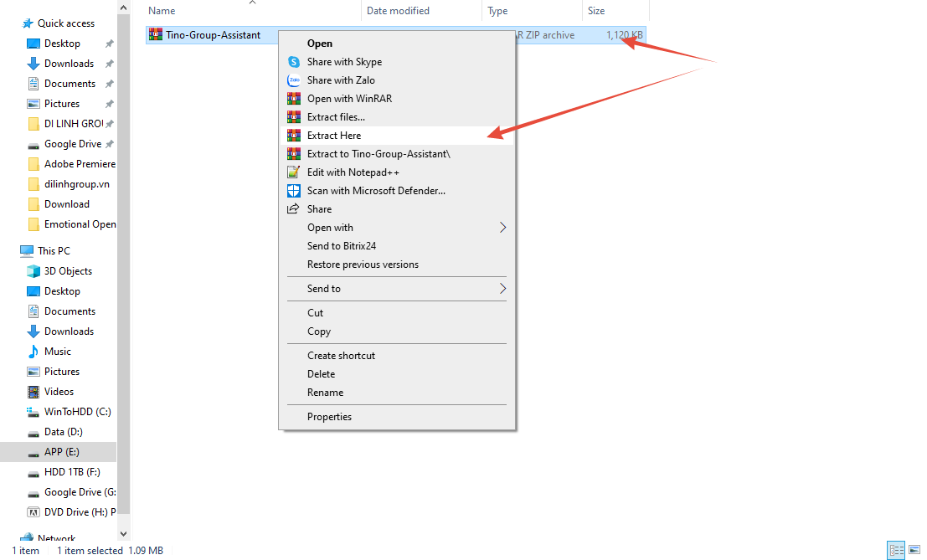Toggle pin icon next to DI LINH GROUP folder
Viewport: 927px width, 560px height.
point(110,124)
